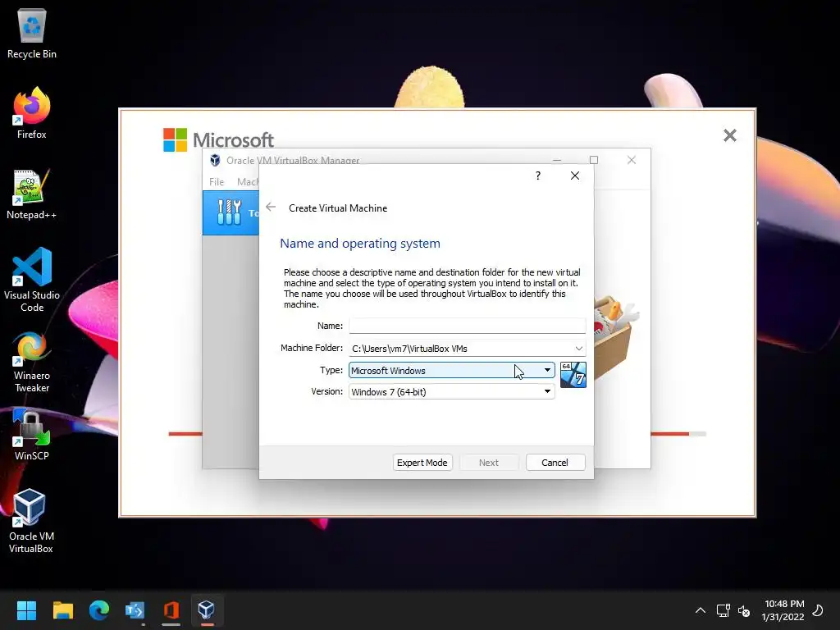
Task: Click into the Name text field
Action: (x=467, y=326)
